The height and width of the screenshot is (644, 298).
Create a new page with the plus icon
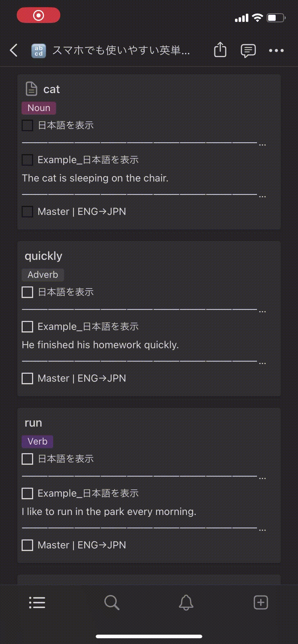point(261,603)
